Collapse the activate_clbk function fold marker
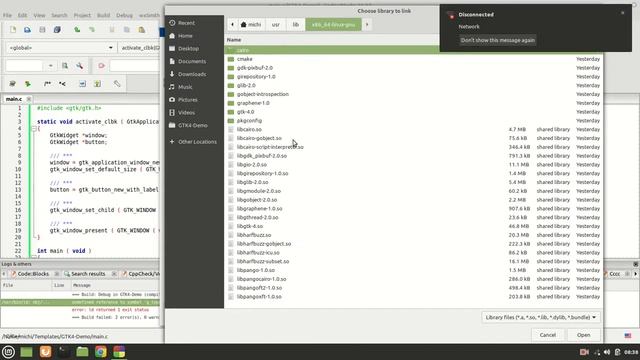The height and width of the screenshot is (360, 640). [x=34, y=129]
